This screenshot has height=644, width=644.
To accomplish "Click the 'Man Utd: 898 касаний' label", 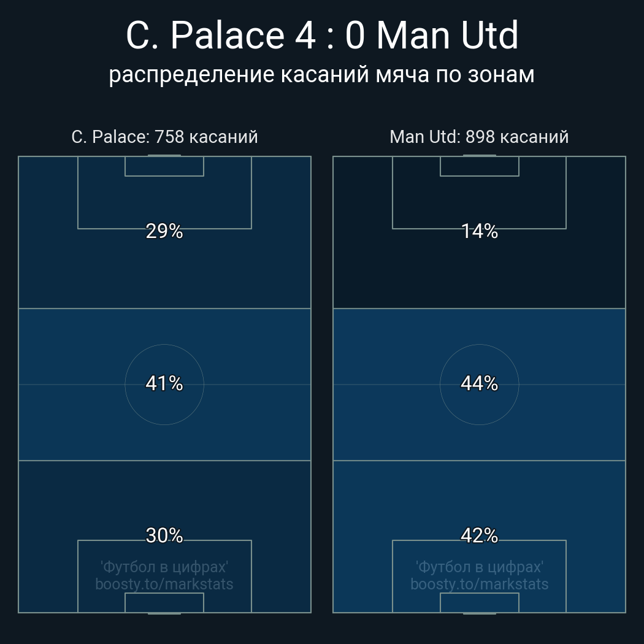I will tap(479, 137).
